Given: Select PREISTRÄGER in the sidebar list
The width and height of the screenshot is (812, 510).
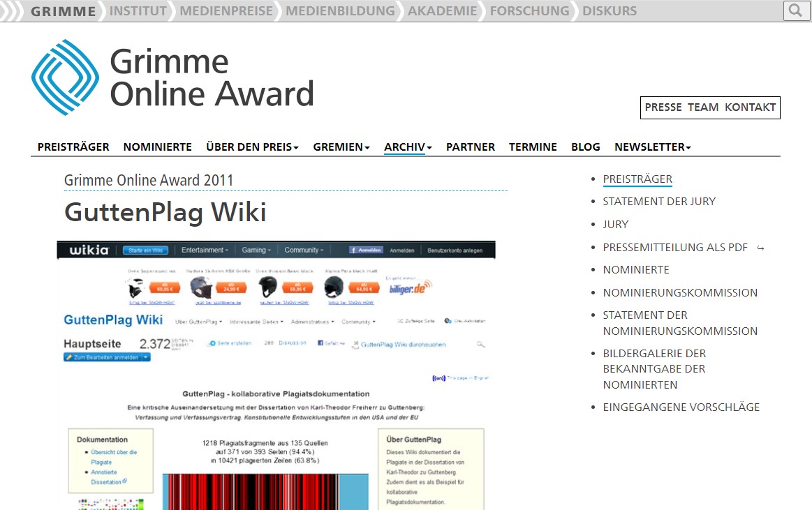Looking at the screenshot, I should 637,179.
